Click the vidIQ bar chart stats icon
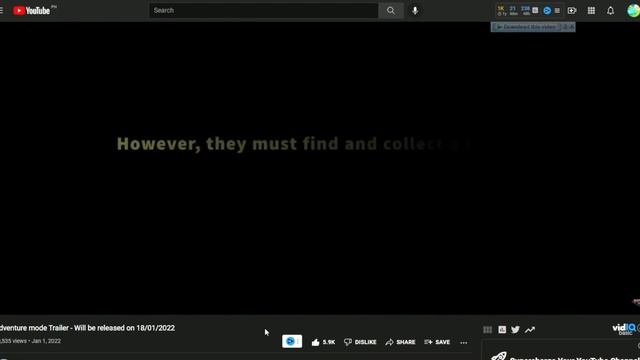Image resolution: width=640 pixels, height=360 pixels. click(502, 329)
